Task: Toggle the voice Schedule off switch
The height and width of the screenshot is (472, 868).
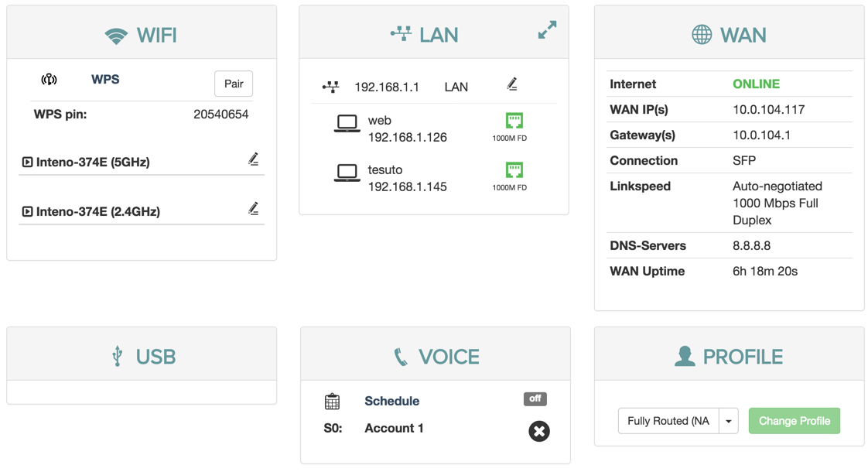Action: point(535,399)
